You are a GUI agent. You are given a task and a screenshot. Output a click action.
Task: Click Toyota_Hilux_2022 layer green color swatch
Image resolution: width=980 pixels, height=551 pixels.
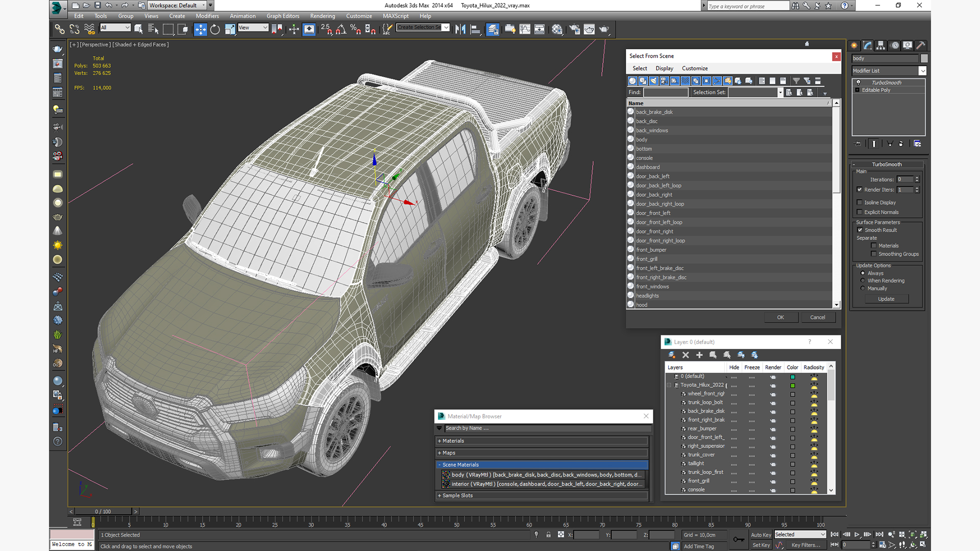[x=793, y=386]
